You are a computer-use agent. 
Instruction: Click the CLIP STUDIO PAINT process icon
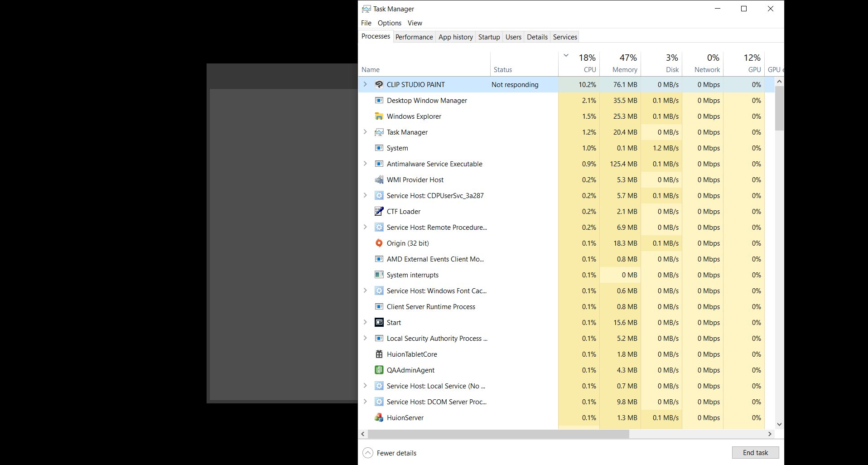[379, 84]
